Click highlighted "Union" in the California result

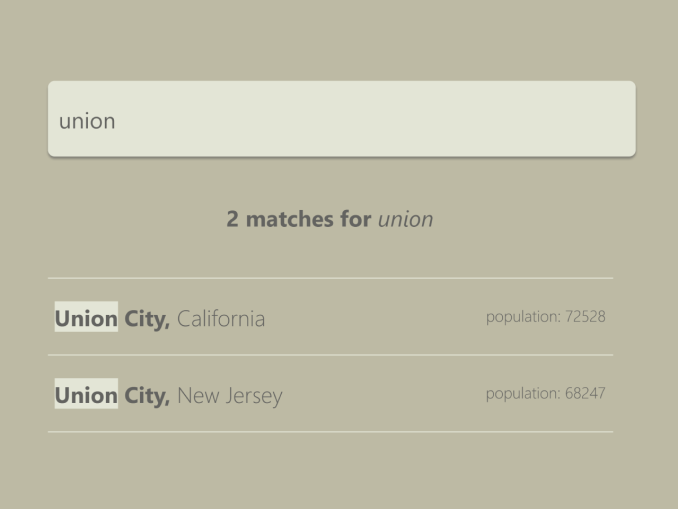point(86,319)
